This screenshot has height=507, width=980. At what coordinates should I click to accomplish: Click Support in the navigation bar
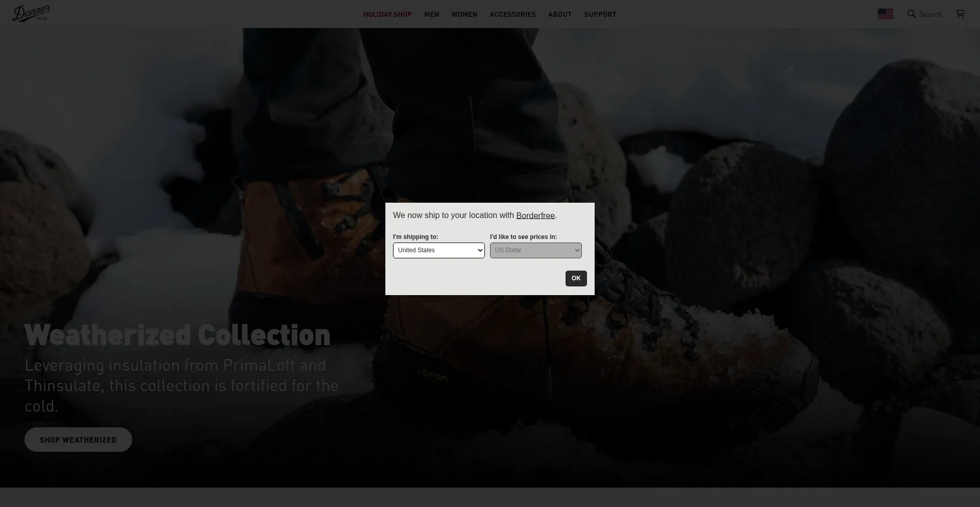600,14
